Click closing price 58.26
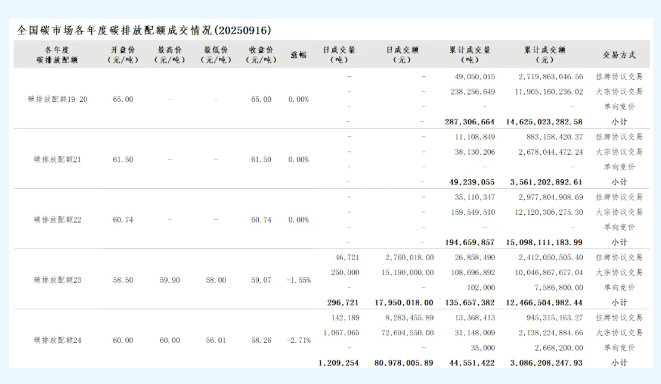 point(261,341)
